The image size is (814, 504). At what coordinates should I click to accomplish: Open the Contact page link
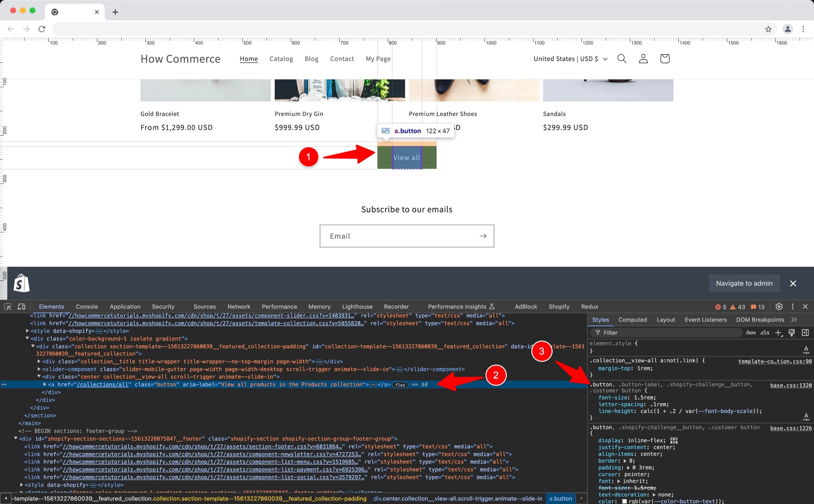coord(342,59)
